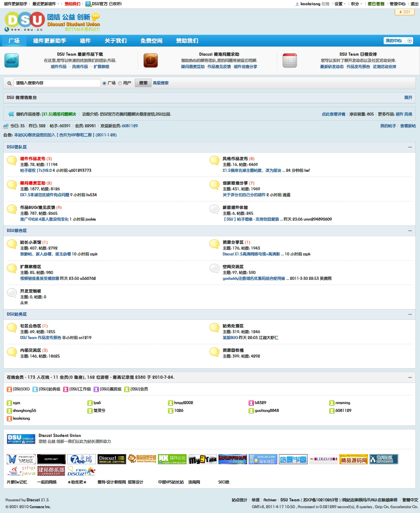
Task: Open the 插件作品发布 forum title
Action: 33,159
